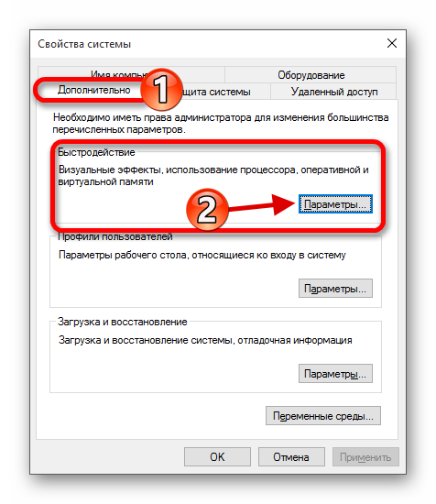The image size is (436, 504).
Task: Close the Свойства системы dialog with X
Action: pyautogui.click(x=392, y=43)
